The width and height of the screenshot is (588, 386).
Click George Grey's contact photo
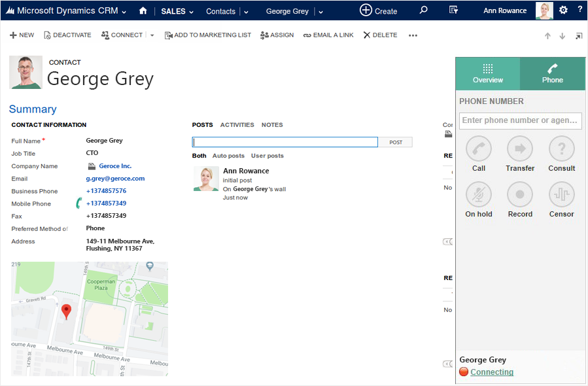(x=26, y=73)
